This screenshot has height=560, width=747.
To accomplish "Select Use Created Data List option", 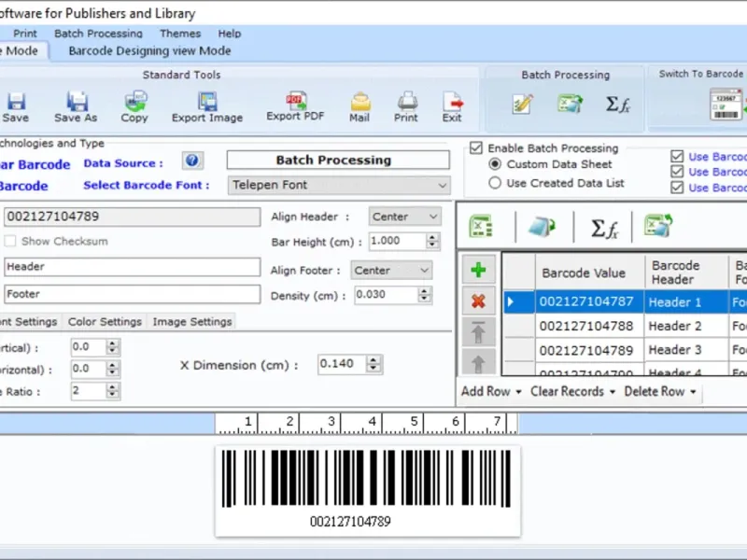I will tap(495, 183).
